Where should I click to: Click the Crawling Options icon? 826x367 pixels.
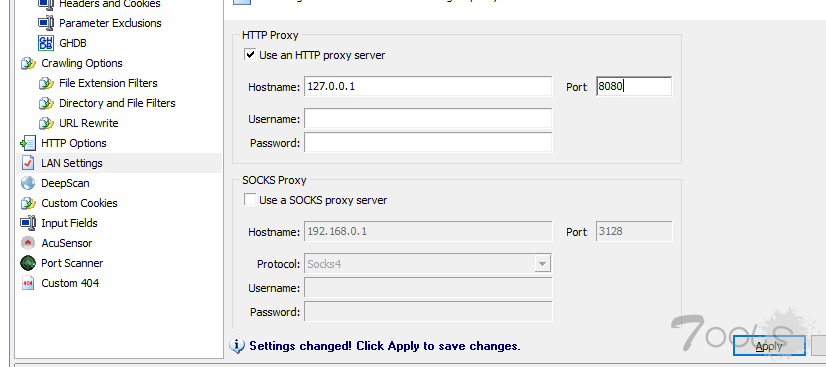point(28,63)
